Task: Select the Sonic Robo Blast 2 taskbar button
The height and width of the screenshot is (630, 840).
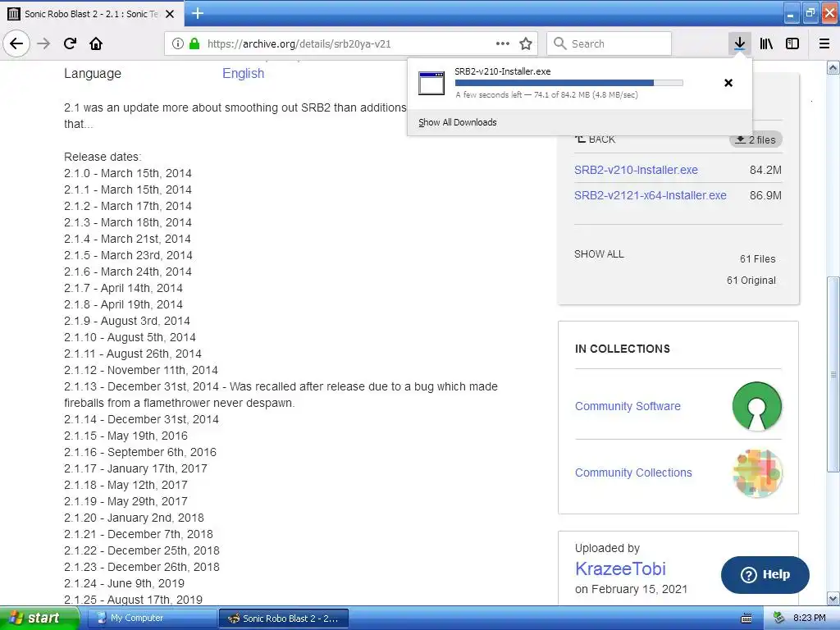Action: [284, 619]
